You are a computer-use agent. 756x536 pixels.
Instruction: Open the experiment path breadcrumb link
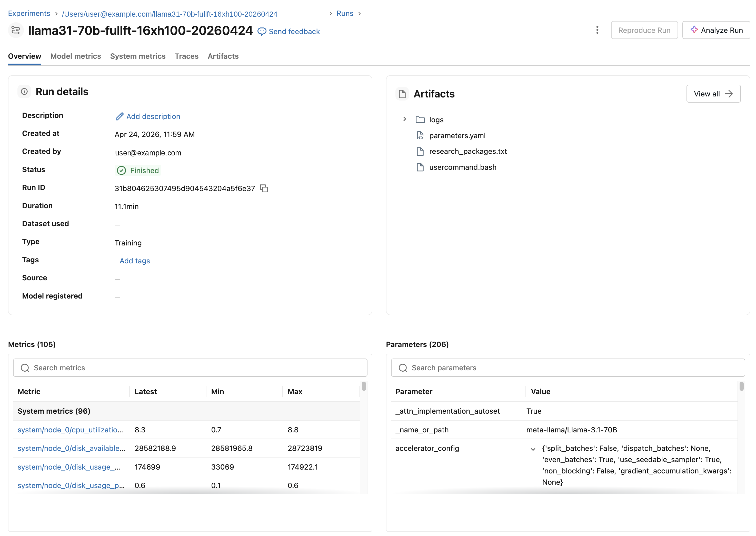click(x=170, y=14)
